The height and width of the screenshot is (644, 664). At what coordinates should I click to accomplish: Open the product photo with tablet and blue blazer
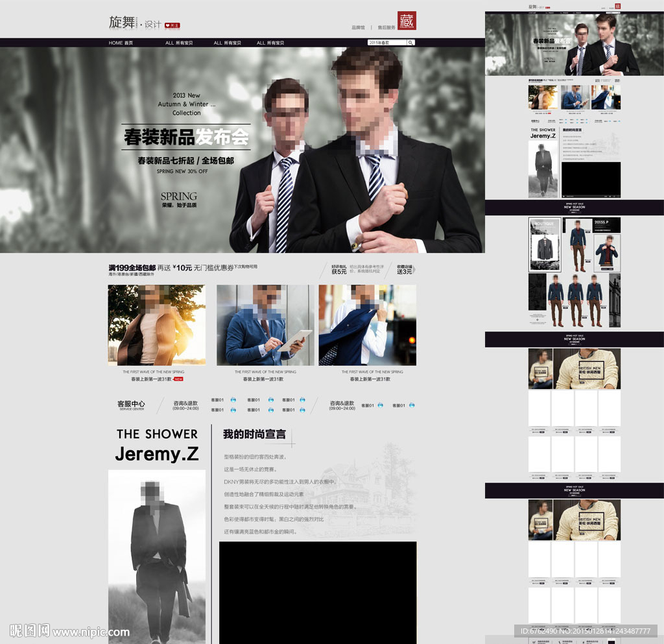pyautogui.click(x=265, y=325)
